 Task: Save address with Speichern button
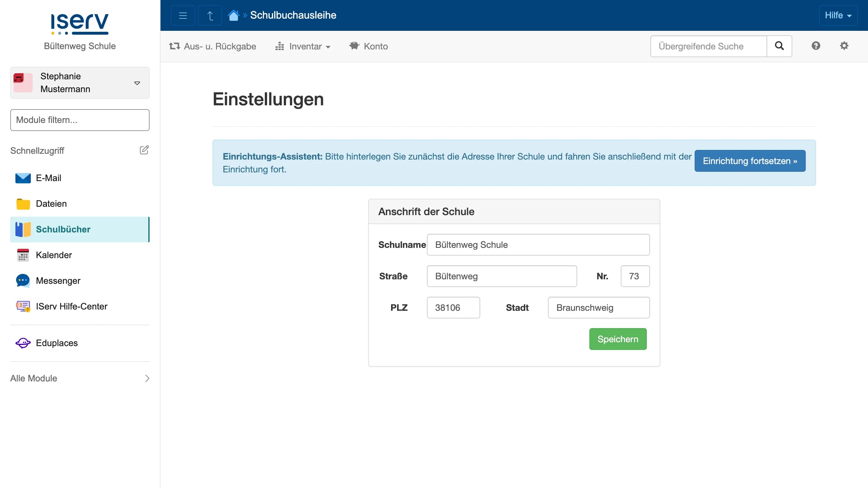click(618, 339)
